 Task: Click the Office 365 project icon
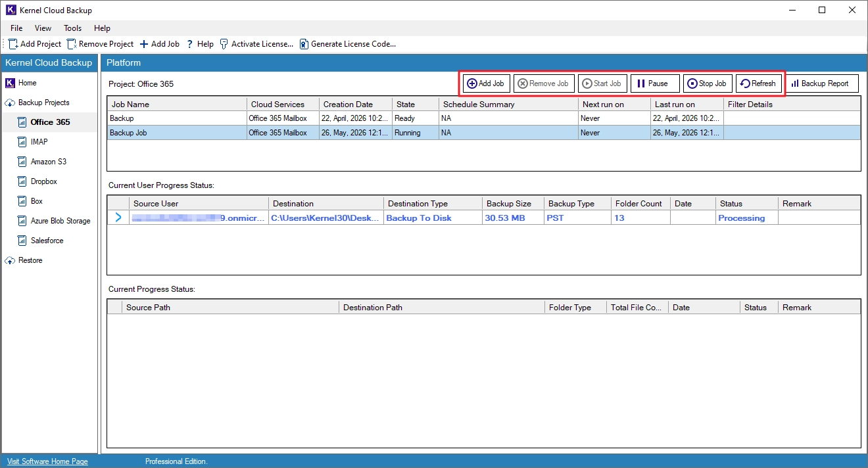pyautogui.click(x=22, y=122)
